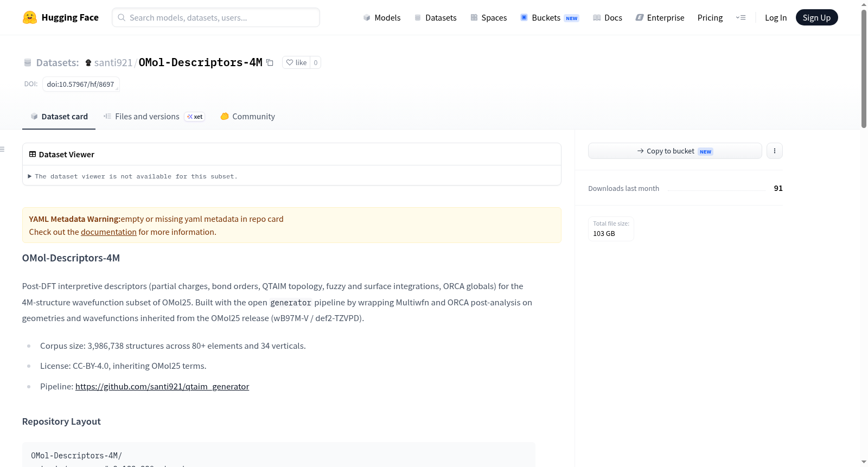The width and height of the screenshot is (868, 467).
Task: Visit the Enterprise page
Action: (x=660, y=18)
